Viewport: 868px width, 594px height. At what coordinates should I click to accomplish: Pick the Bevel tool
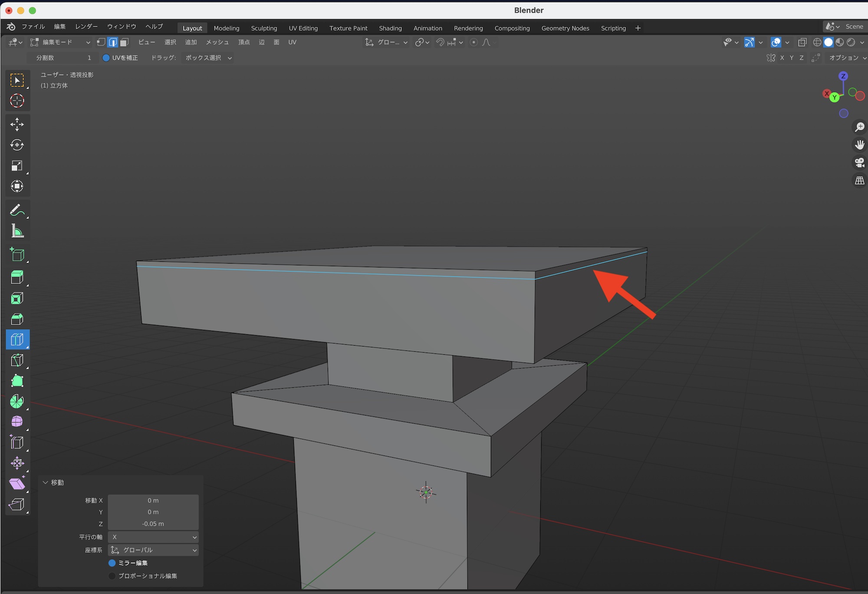tap(17, 319)
